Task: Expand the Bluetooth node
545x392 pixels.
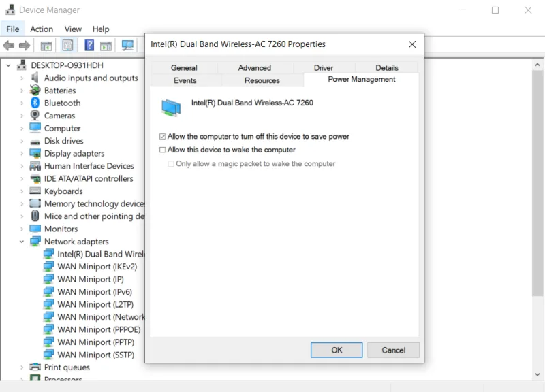Action: (x=22, y=103)
